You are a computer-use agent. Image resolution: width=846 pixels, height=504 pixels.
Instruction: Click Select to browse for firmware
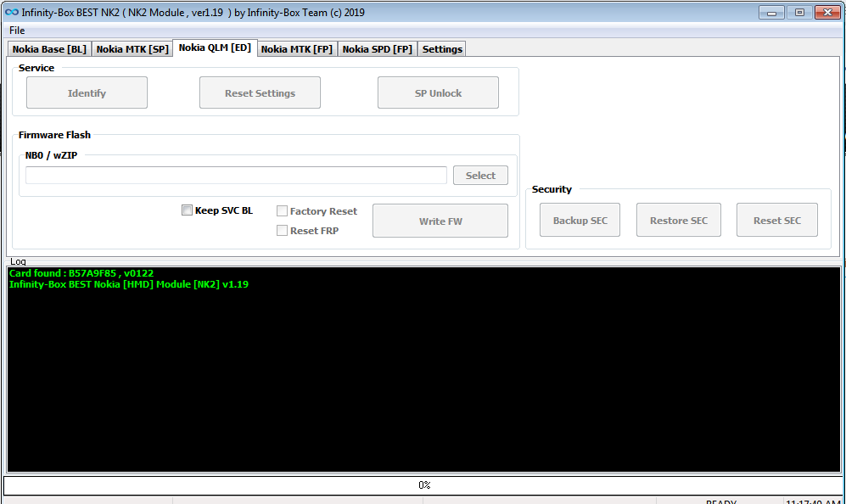click(x=480, y=175)
